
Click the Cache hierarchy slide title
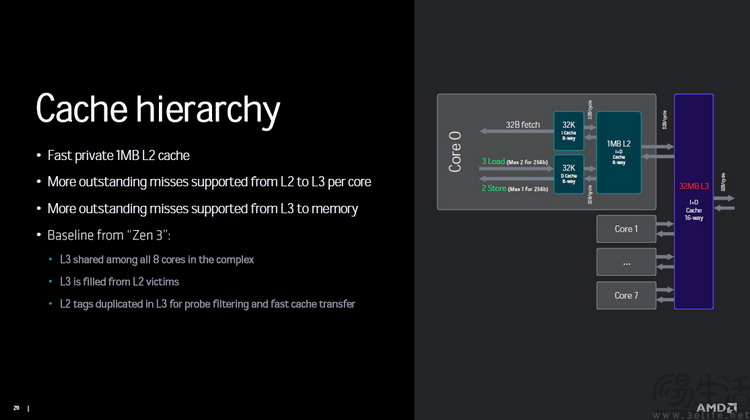click(x=158, y=109)
